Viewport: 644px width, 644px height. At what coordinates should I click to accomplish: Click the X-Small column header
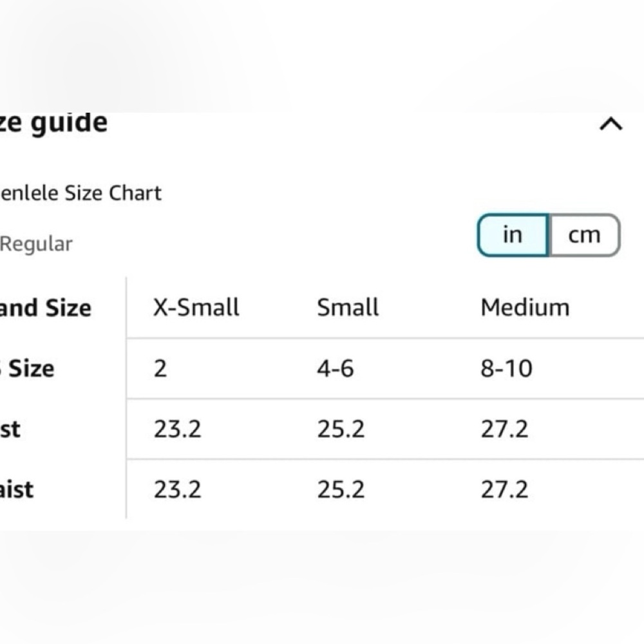(196, 307)
